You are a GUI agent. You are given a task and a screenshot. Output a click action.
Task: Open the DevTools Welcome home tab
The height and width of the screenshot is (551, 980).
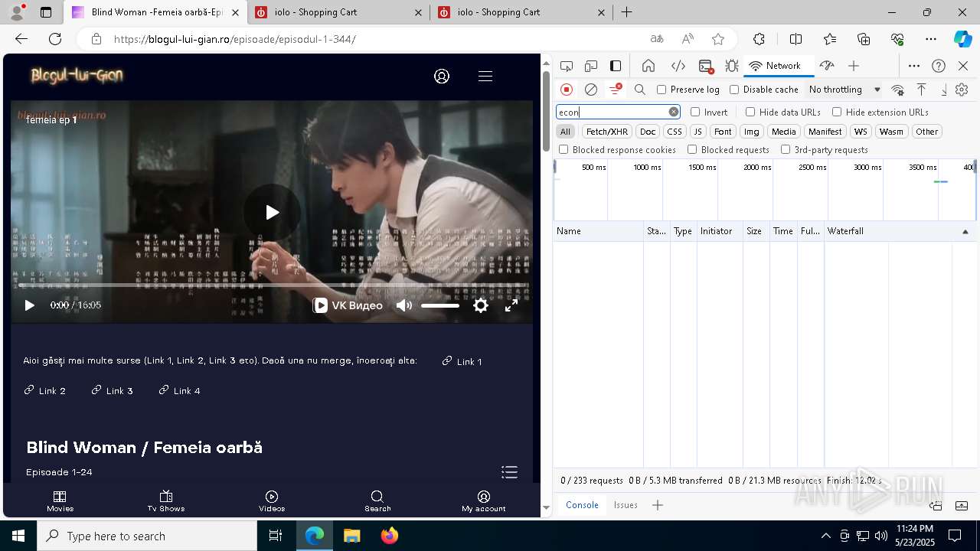coord(648,66)
